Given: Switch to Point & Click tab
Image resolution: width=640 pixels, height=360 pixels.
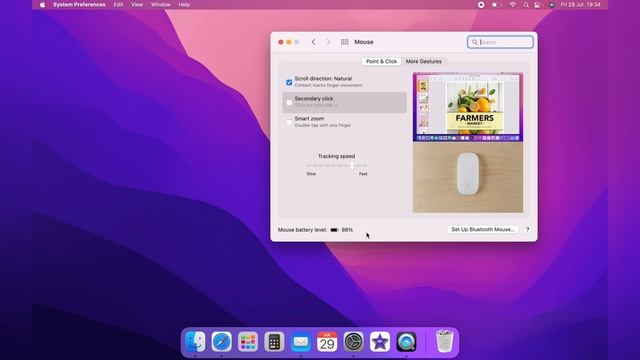Looking at the screenshot, I should [x=381, y=61].
